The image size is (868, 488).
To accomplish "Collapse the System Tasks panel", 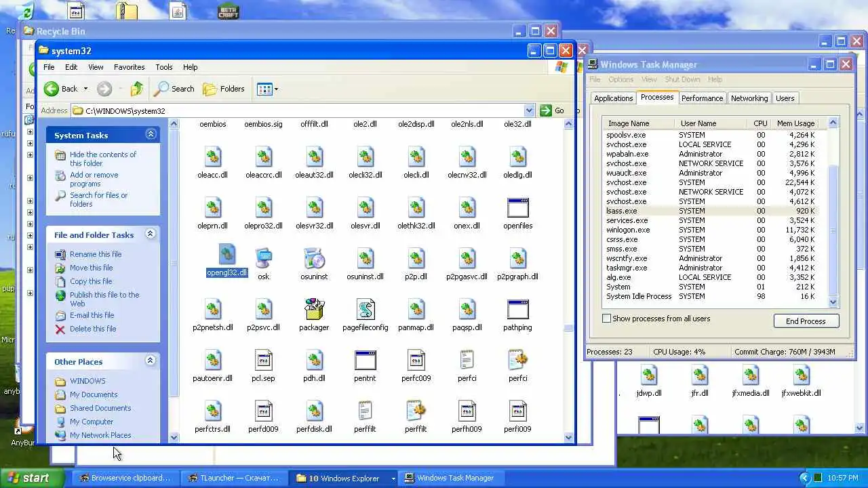I will click(151, 135).
